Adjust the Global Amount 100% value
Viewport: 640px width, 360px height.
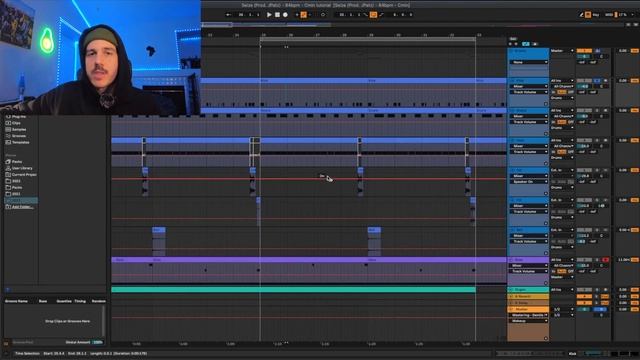[98, 342]
